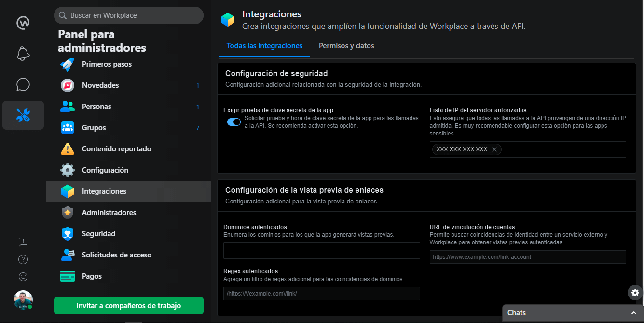
Task: Click the Grupos icon
Action: [x=68, y=128]
